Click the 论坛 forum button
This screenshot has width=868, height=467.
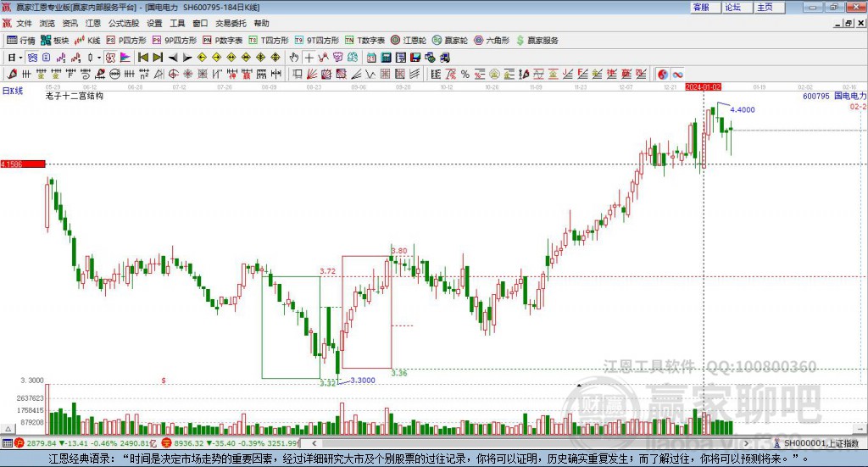[x=737, y=7]
